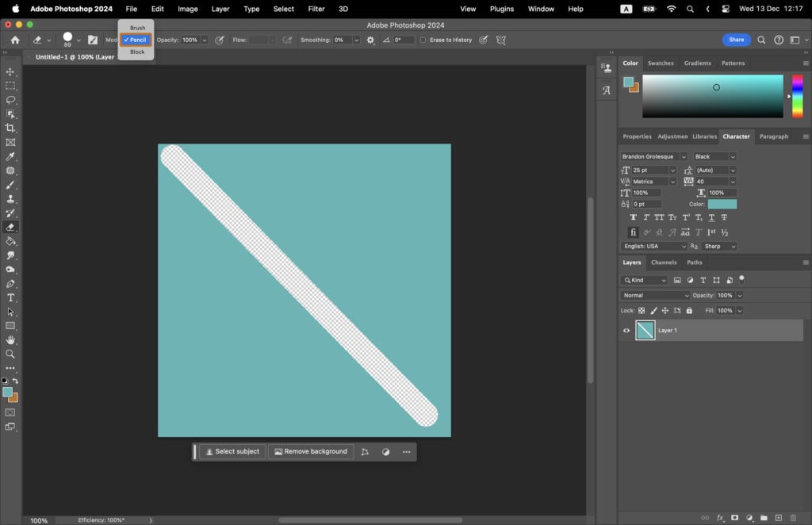Screen dimensions: 812x525
Task: Select the Healing Brush tool
Action: [x=11, y=171]
